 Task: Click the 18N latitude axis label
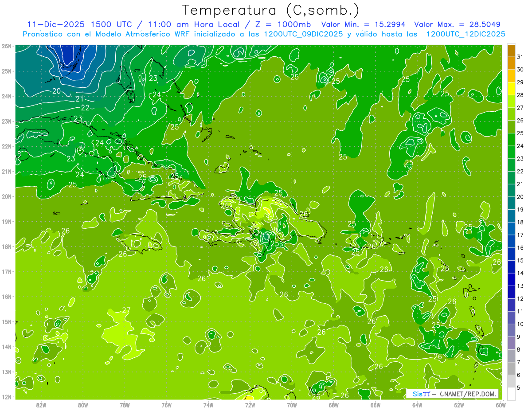7,247
